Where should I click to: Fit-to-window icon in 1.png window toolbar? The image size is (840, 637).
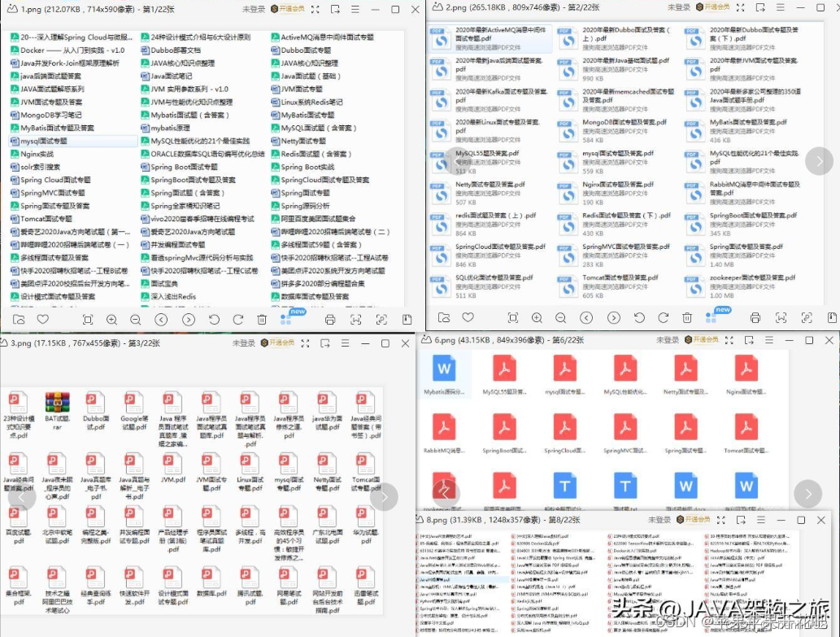click(x=88, y=320)
